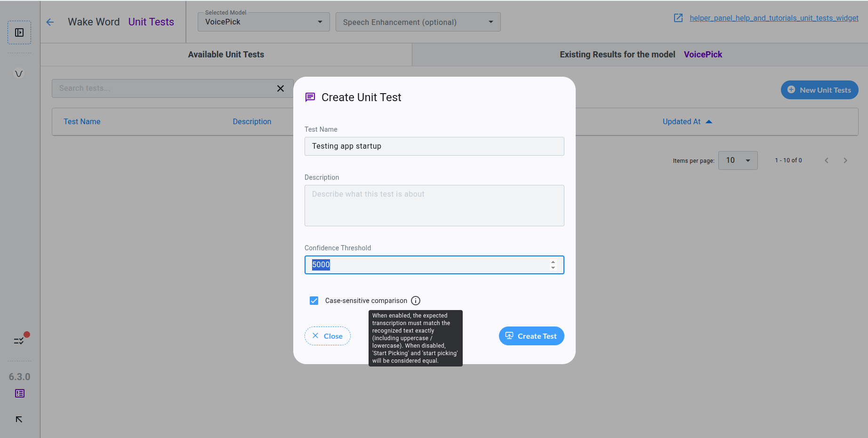868x438 pixels.
Task: Click the diagonal arrow icon at sidebar bottom
Action: 19,419
